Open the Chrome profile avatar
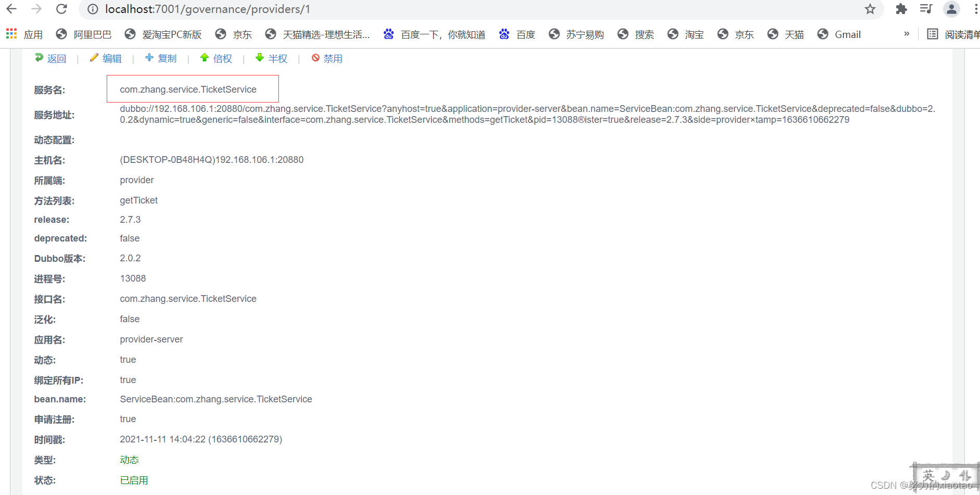The image size is (980, 495). (x=951, y=9)
